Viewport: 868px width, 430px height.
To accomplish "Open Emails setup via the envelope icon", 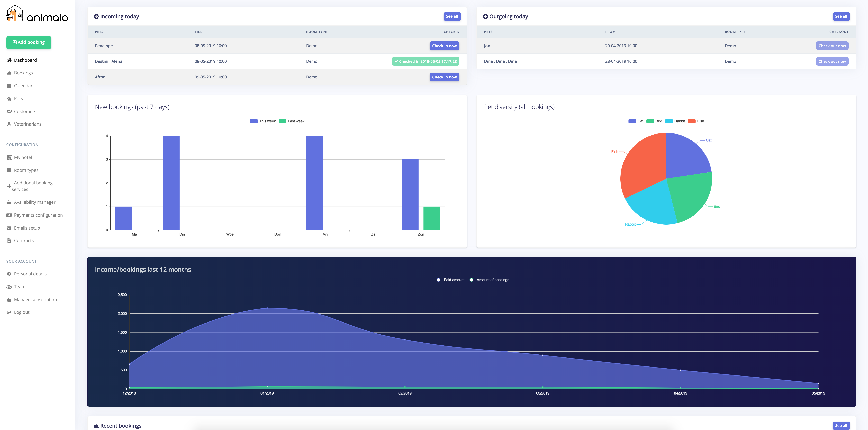I will (9, 228).
